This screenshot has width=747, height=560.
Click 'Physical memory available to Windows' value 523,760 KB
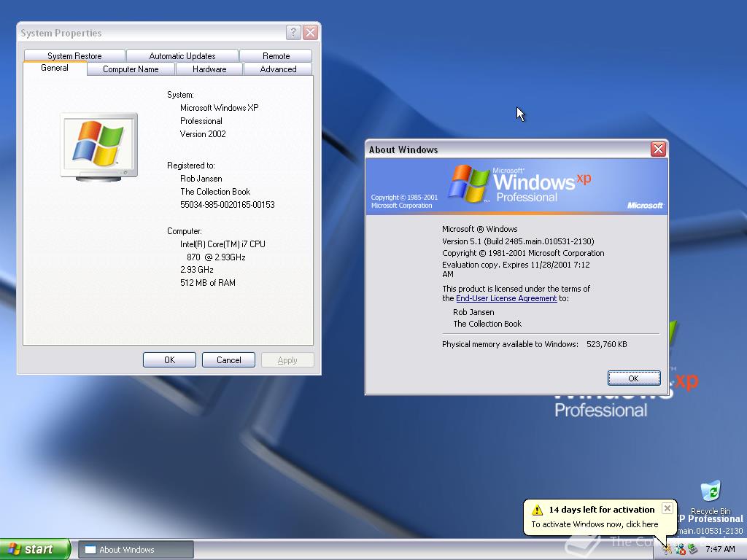tap(606, 344)
